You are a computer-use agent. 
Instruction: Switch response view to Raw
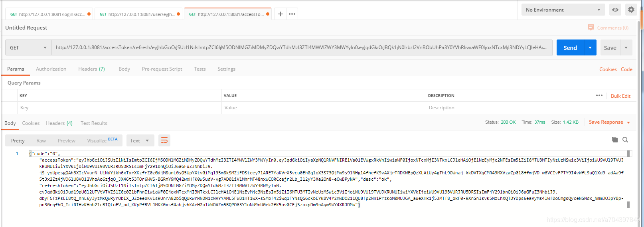click(41, 140)
